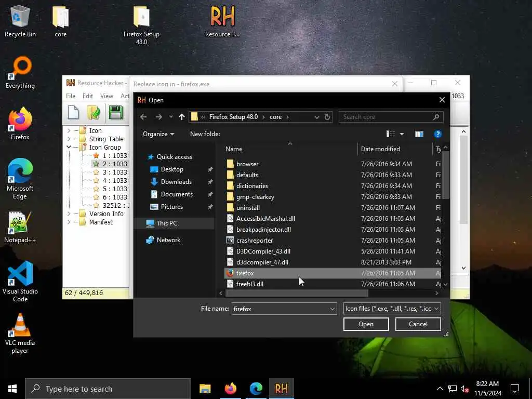The image size is (532, 399).
Task: Select icon group 3 : 1033
Action: [x=115, y=172]
